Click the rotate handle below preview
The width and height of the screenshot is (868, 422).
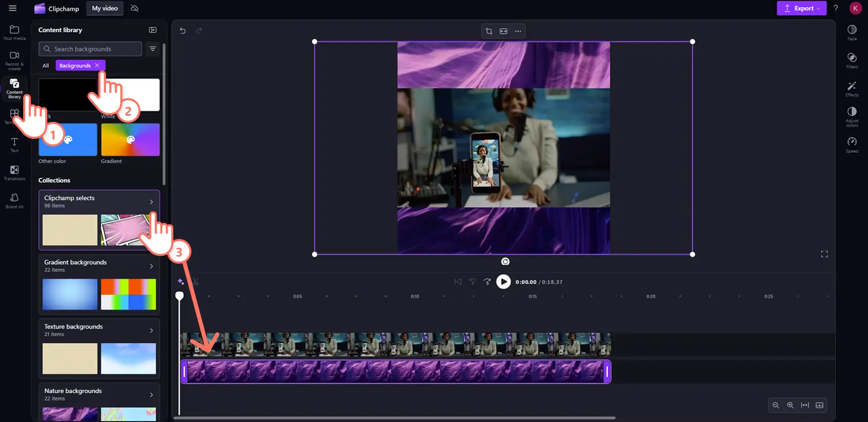(505, 262)
